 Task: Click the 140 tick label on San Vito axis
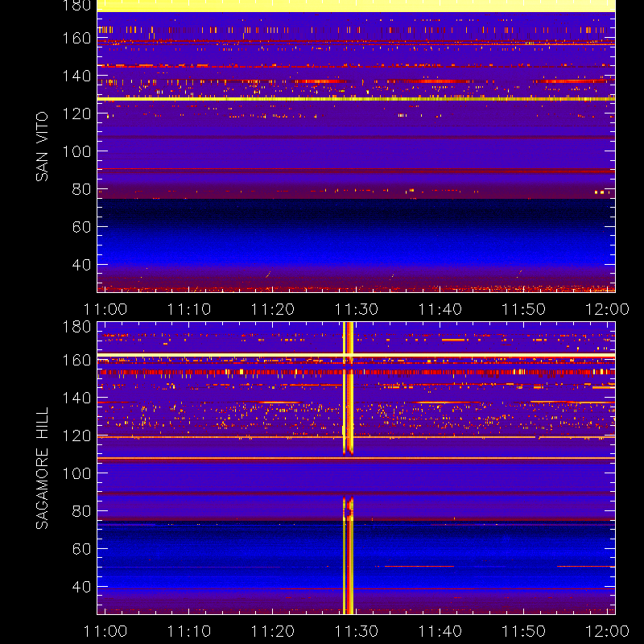pos(76,76)
